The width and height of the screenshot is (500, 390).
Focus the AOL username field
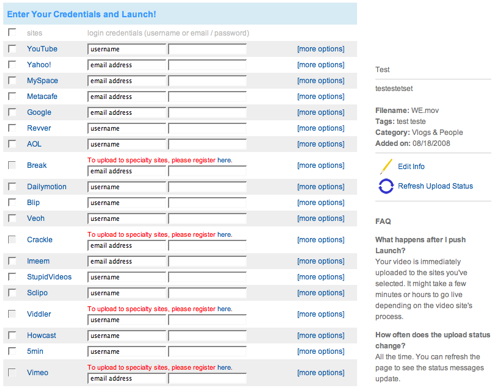127,144
